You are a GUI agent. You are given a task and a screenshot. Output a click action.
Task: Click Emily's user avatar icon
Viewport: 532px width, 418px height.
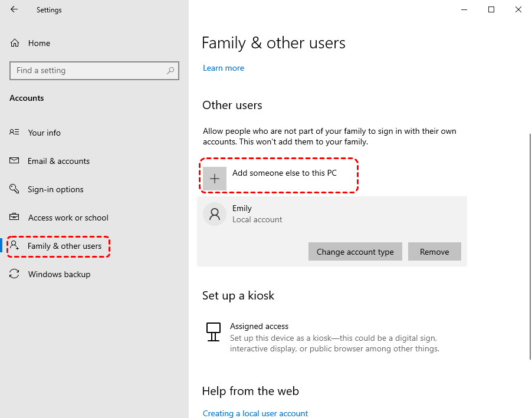point(215,214)
